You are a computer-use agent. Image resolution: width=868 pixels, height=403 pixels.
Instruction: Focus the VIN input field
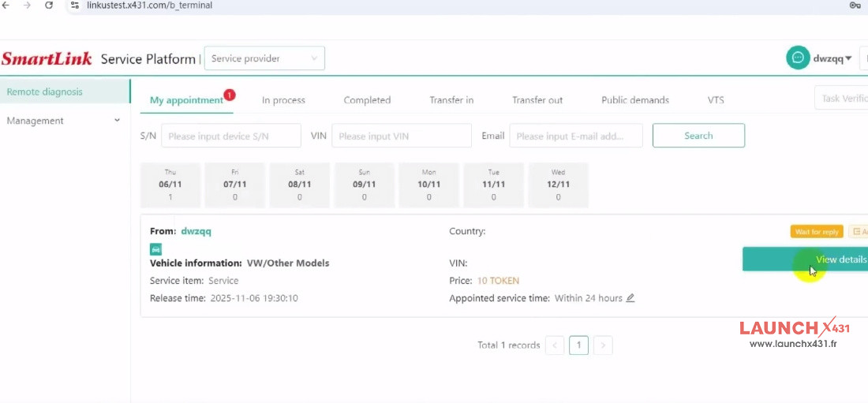(402, 136)
